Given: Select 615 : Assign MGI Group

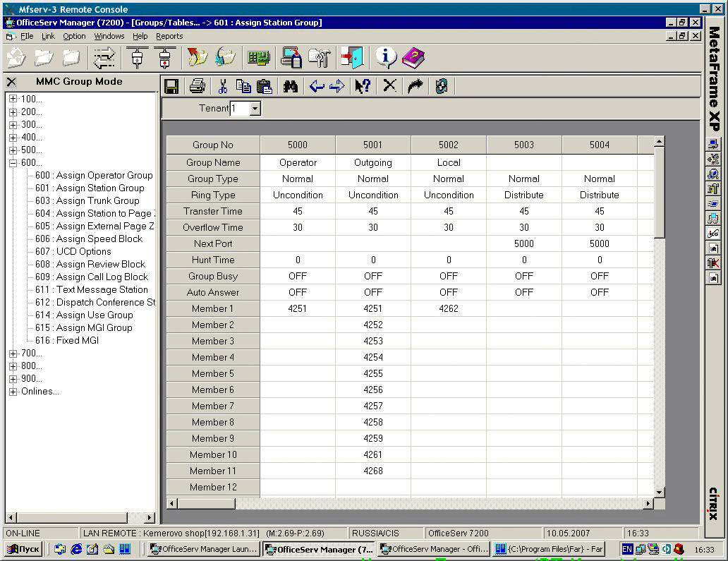Looking at the screenshot, I should pyautogui.click(x=83, y=327).
